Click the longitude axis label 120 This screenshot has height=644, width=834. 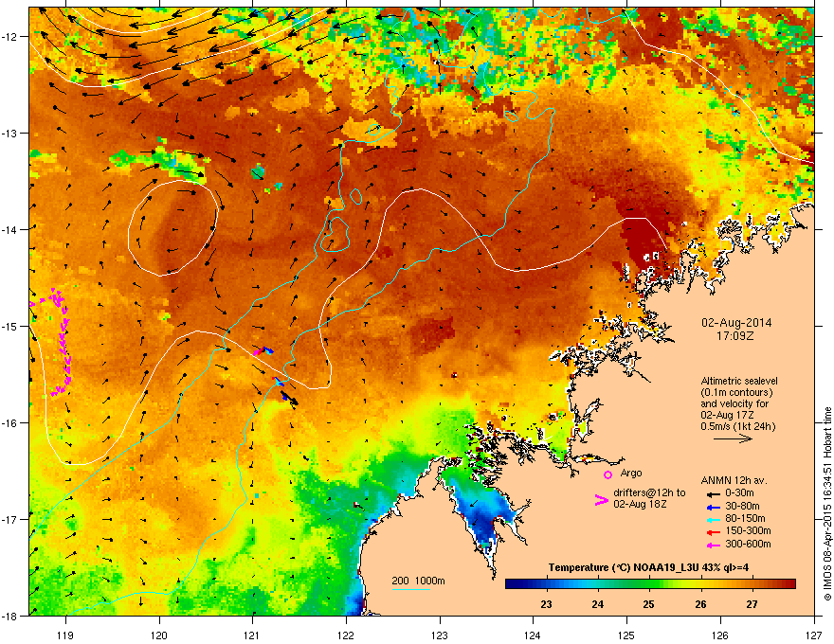(159, 635)
